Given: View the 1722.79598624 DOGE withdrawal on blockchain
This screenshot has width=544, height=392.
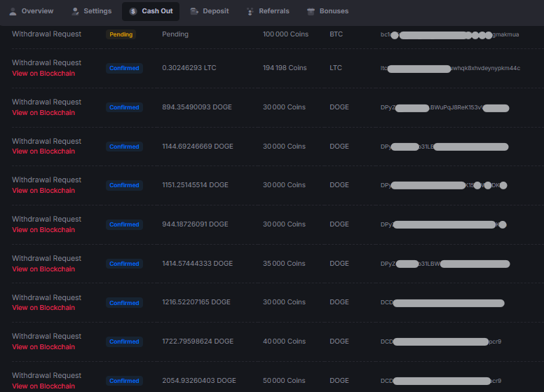Looking at the screenshot, I should coord(43,347).
